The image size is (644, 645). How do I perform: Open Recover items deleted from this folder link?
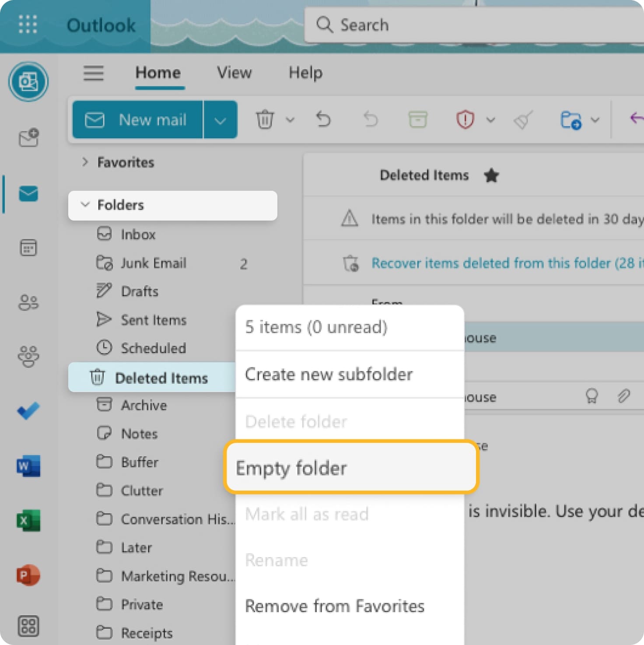pyautogui.click(x=503, y=263)
